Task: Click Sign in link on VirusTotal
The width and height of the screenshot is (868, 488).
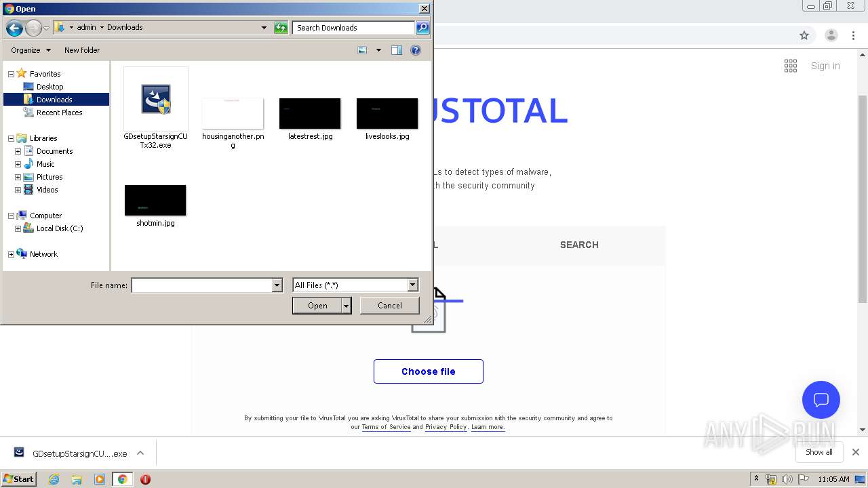Action: pyautogui.click(x=825, y=66)
